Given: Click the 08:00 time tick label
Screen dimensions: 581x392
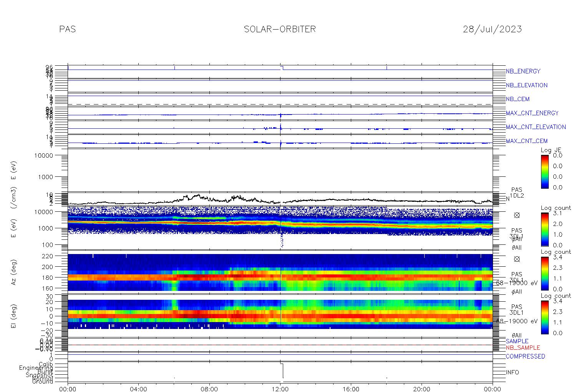Looking at the screenshot, I should (x=209, y=389).
